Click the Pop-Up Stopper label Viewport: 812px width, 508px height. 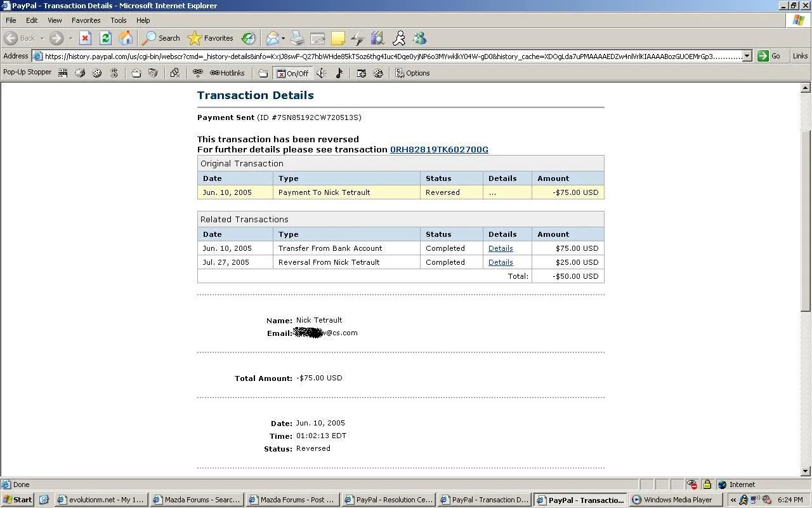point(27,72)
